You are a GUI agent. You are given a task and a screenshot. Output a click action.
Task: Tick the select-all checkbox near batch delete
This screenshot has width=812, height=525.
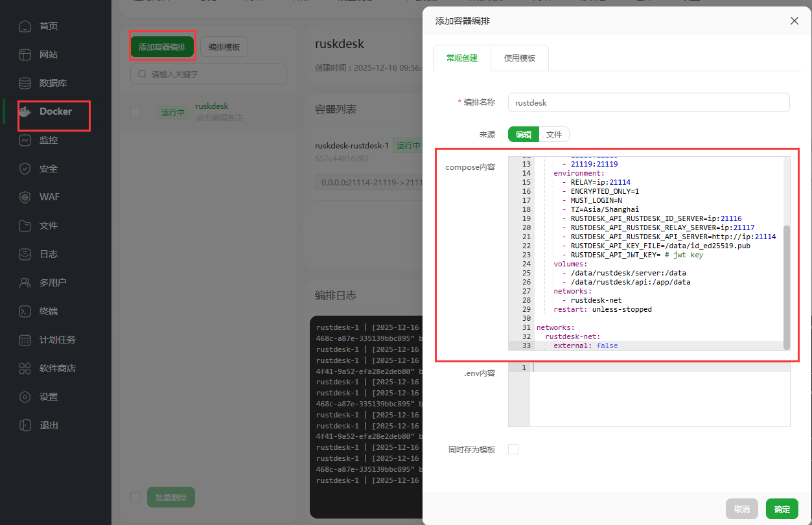(135, 497)
